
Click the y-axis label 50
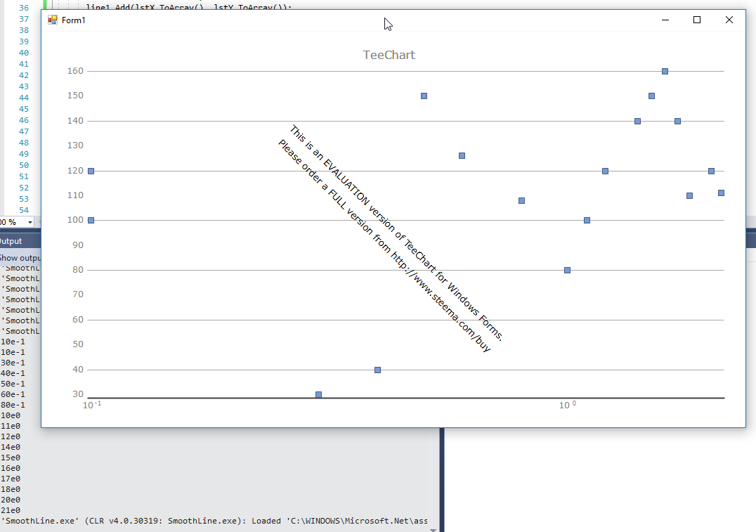[78, 344]
